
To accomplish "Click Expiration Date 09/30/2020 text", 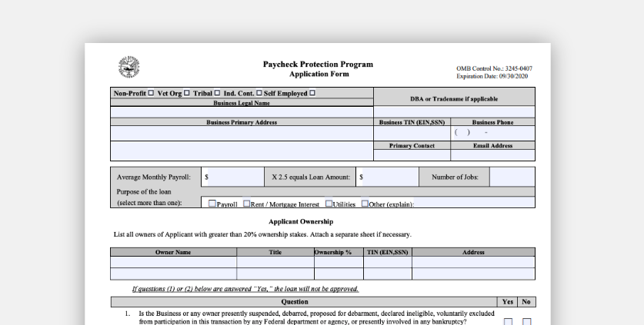I will tap(492, 76).
